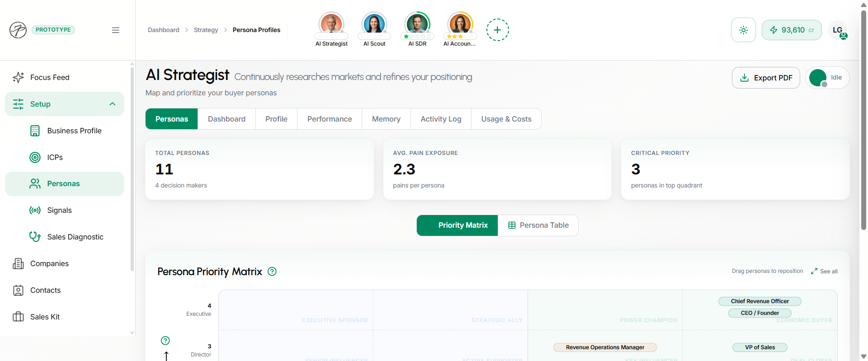Go to Dashboard breadcrumb

pyautogui.click(x=164, y=30)
